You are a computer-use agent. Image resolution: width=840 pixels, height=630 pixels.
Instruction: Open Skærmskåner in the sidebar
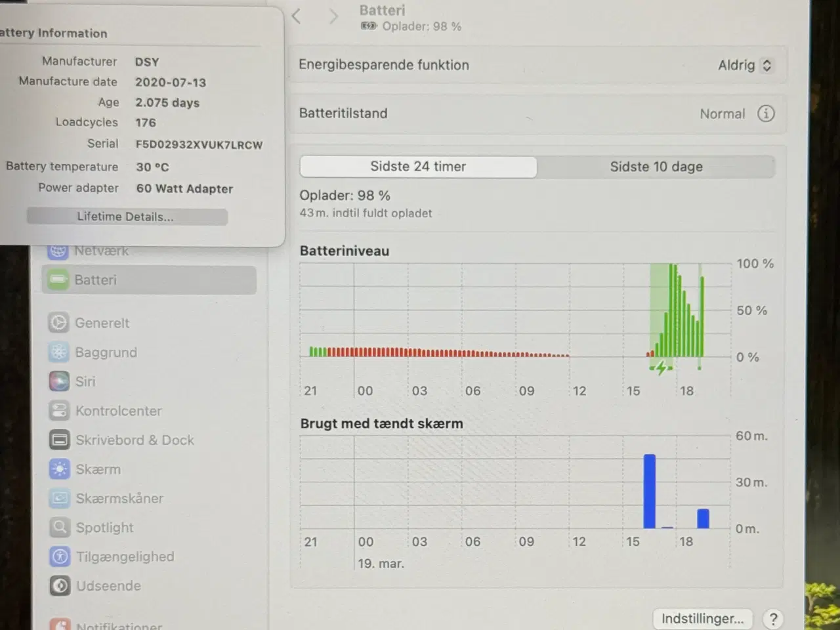coord(119,499)
